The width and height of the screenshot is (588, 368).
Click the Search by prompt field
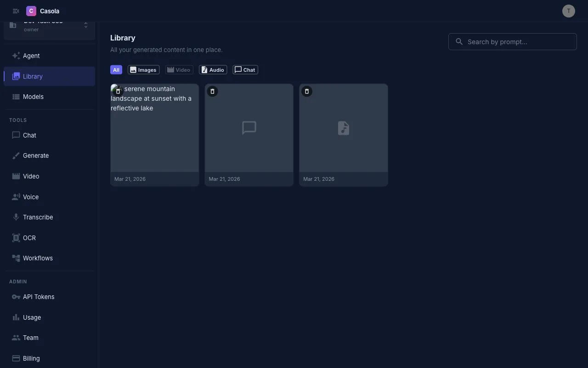coord(512,41)
